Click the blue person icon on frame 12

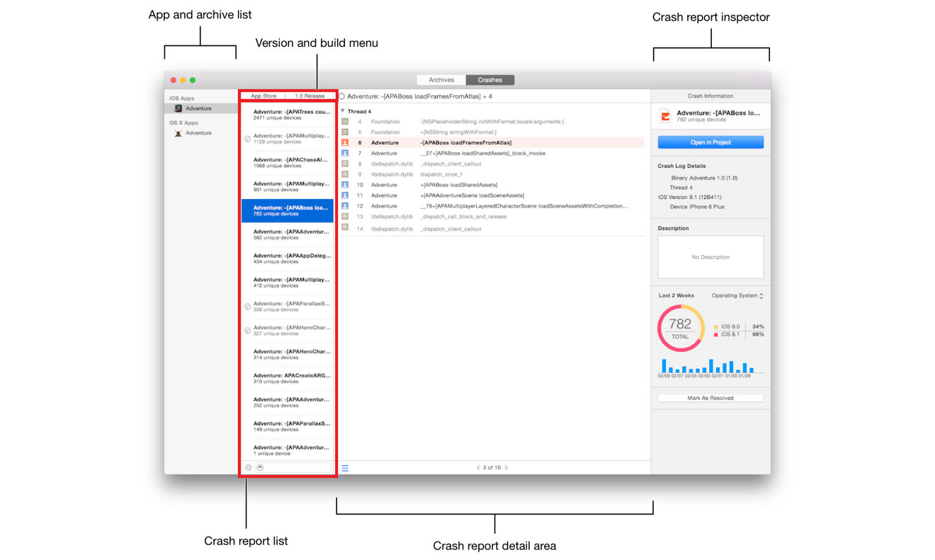coord(345,206)
